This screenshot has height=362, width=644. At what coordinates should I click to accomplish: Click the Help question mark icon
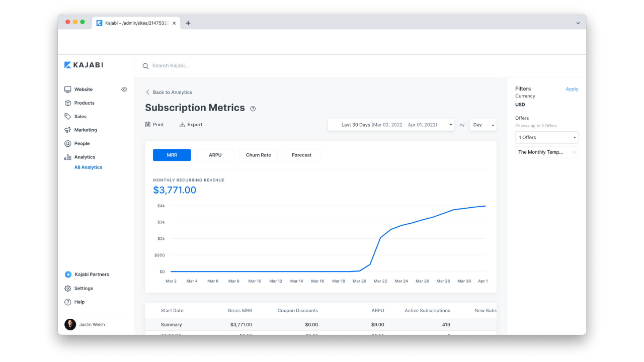click(68, 302)
